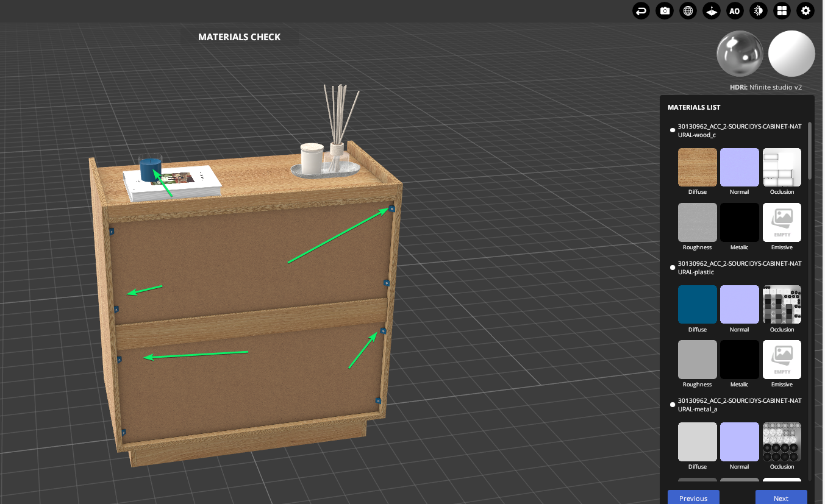
Task: Open the plastic Metalic map thumbnail
Action: pos(740,360)
